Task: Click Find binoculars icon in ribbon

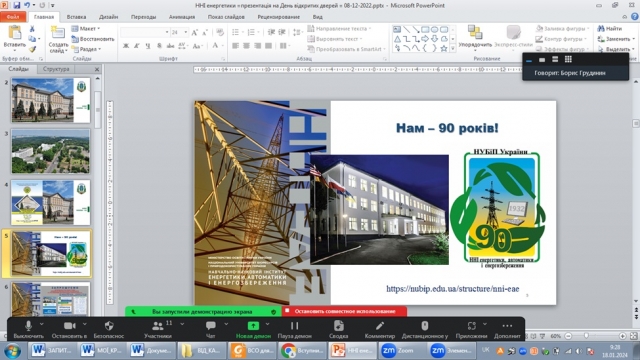Action: [x=601, y=29]
